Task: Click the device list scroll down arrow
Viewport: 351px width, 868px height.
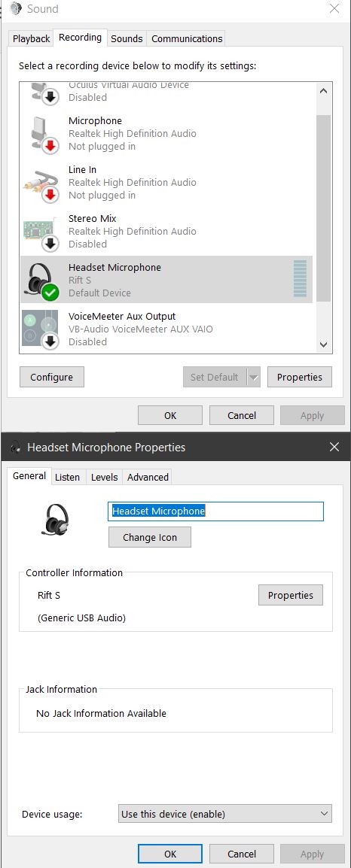Action: tap(324, 344)
